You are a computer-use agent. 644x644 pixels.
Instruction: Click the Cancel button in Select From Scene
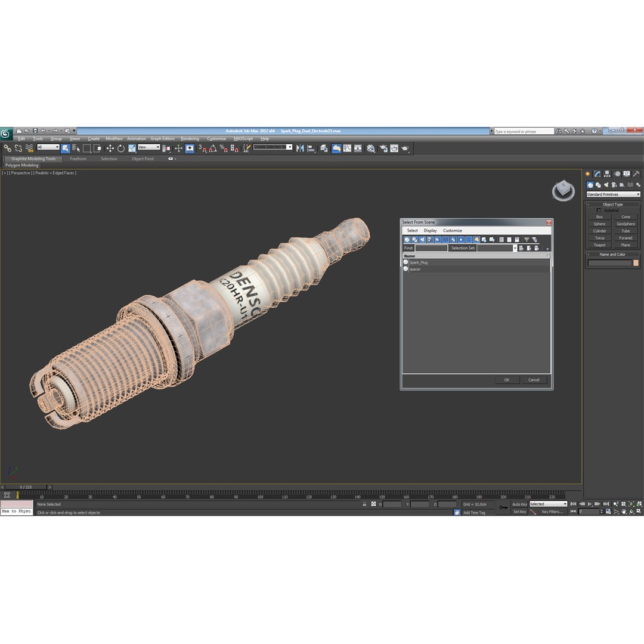(x=534, y=380)
